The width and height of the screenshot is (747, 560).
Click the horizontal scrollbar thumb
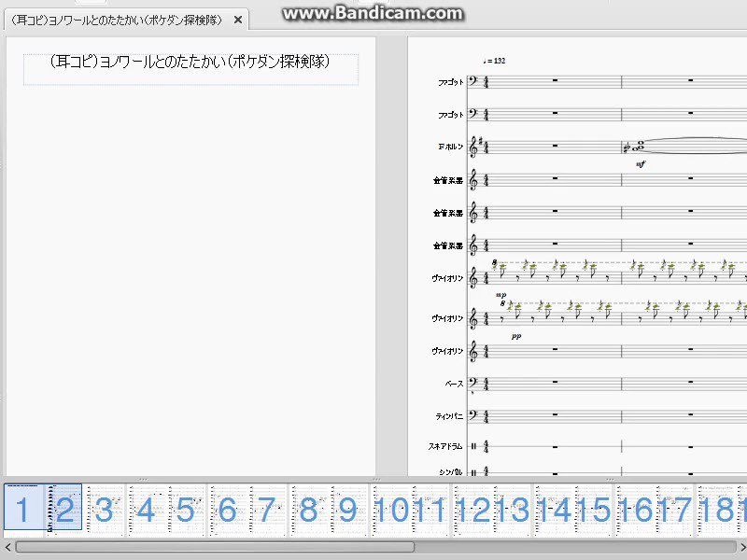[215, 547]
